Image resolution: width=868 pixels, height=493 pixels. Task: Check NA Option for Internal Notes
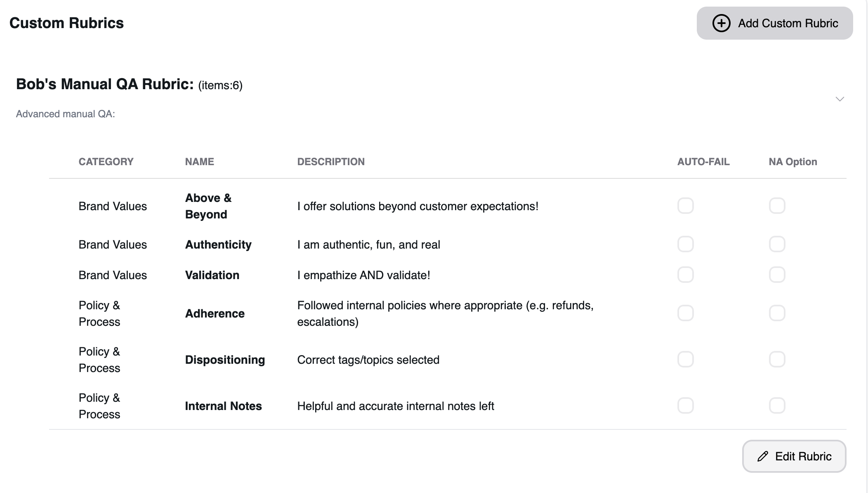[x=777, y=405]
